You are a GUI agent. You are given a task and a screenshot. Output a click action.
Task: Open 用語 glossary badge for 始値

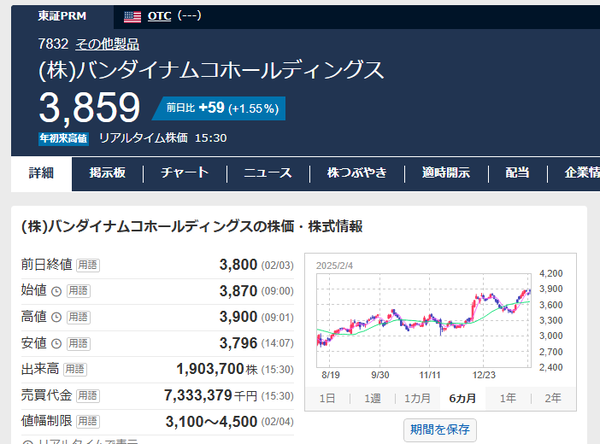(78, 291)
